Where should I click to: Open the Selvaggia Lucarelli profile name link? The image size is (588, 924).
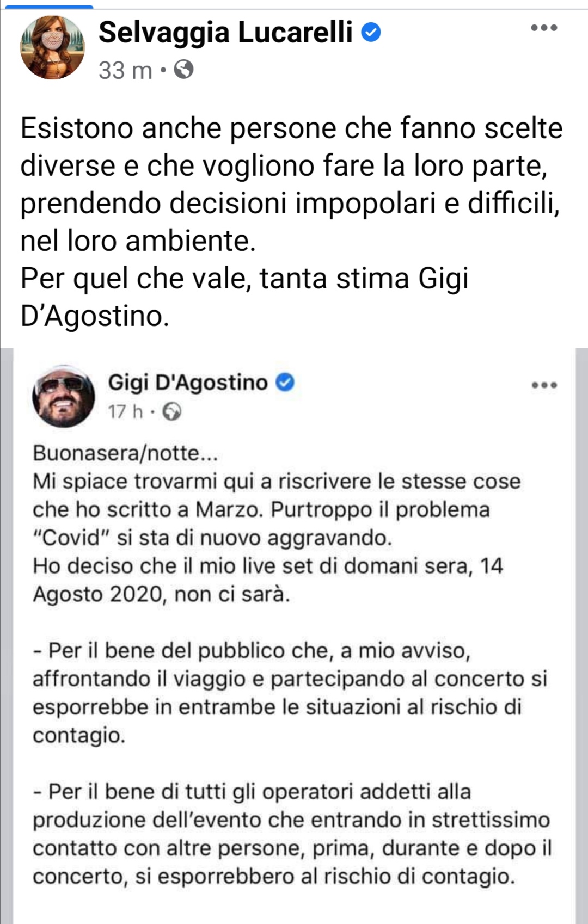tap(225, 32)
